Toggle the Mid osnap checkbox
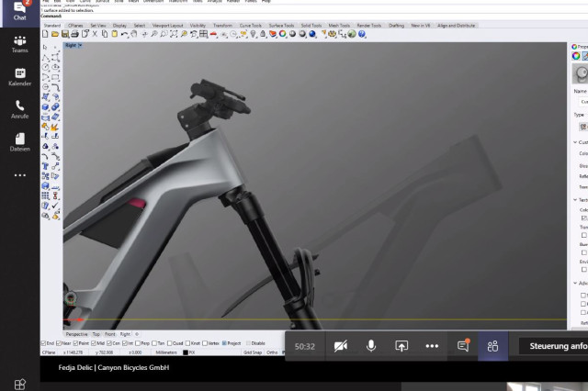This screenshot has height=391, width=588. click(x=94, y=343)
